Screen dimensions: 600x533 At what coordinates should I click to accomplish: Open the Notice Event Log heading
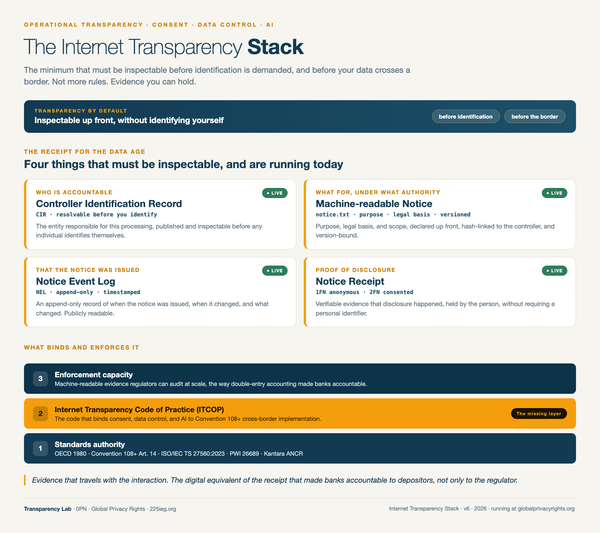[x=75, y=281]
